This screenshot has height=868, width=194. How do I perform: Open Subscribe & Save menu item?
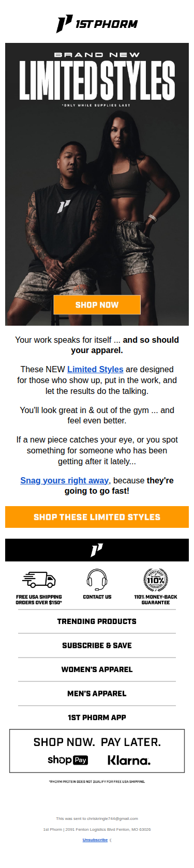97,645
